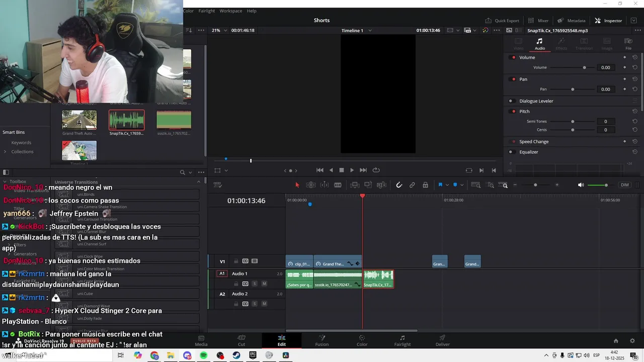This screenshot has height=362, width=644.
Task: Mute the Audio 1 track
Action: [x=264, y=284]
